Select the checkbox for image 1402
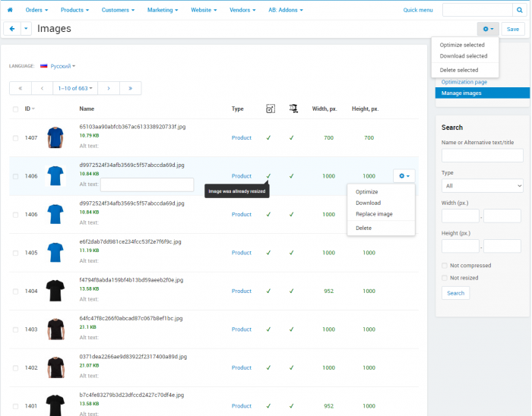This screenshot has width=532, height=416. pos(16,368)
